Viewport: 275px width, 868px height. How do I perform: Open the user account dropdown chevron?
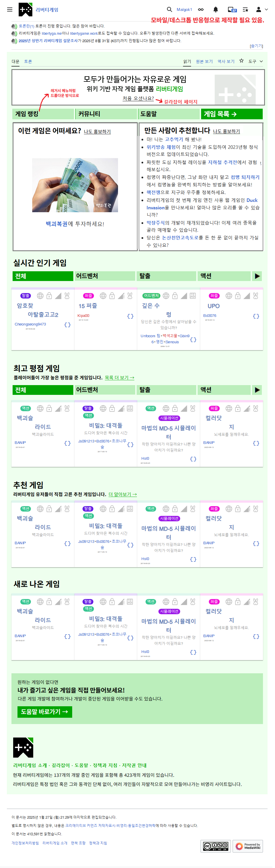(x=266, y=9)
